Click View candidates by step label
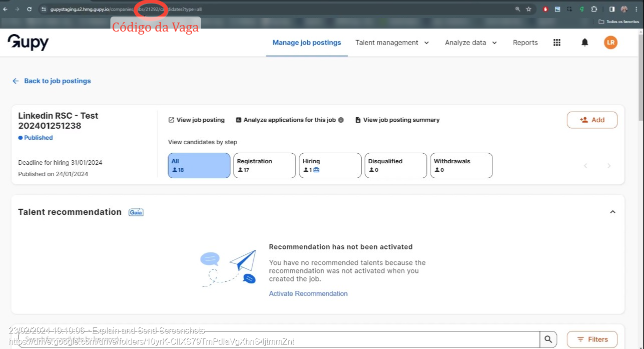This screenshot has width=644, height=349. coord(203,142)
